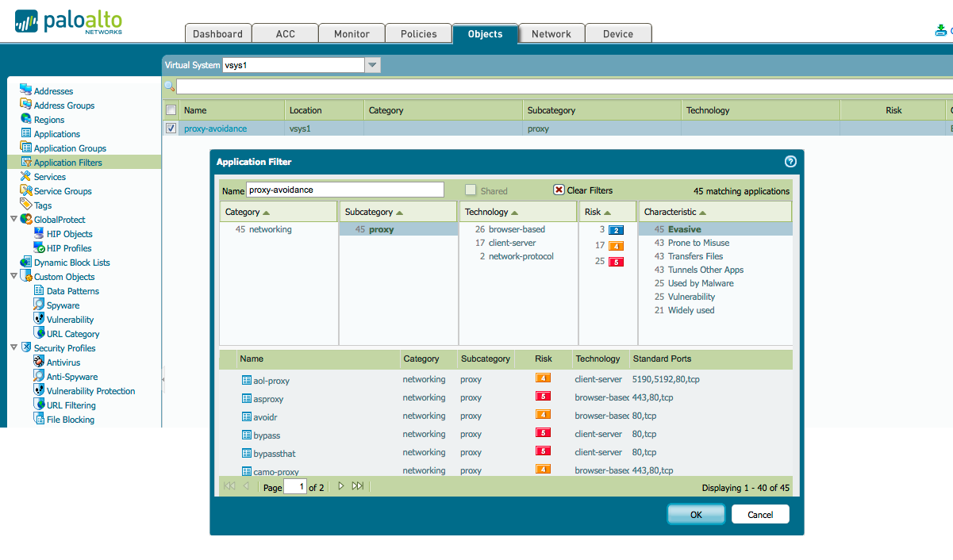Collapse the GlobalProtect tree node

[13, 219]
